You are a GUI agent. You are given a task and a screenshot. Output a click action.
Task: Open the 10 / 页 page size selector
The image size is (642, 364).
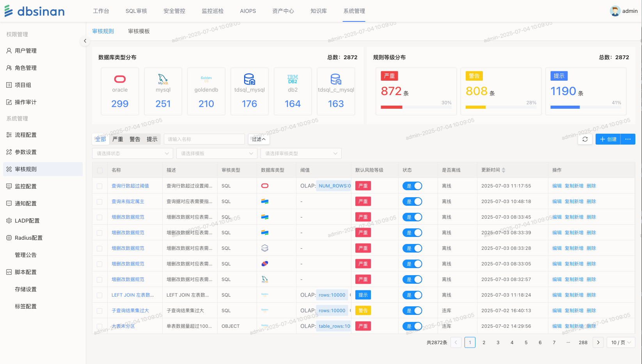point(621,343)
